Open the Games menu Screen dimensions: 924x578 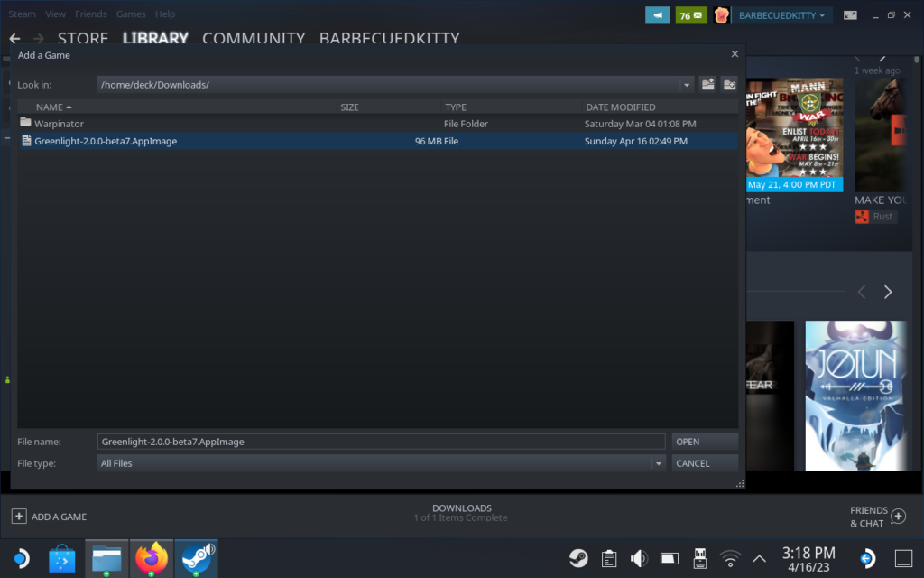[x=131, y=14]
